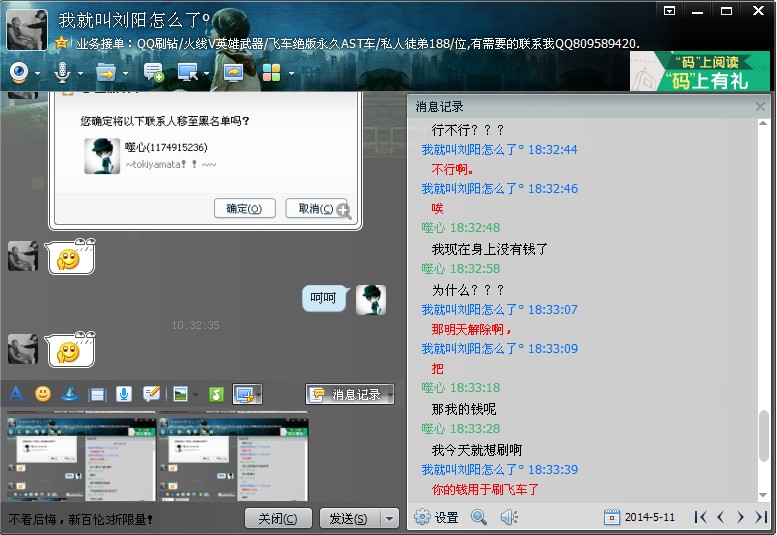Click the green QQ music icon
Screen dimensions: 777x535
click(214, 394)
